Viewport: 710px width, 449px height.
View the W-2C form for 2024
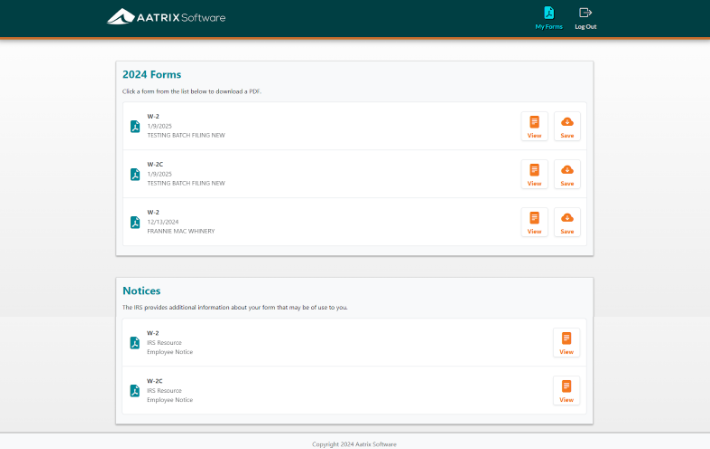pos(534,174)
